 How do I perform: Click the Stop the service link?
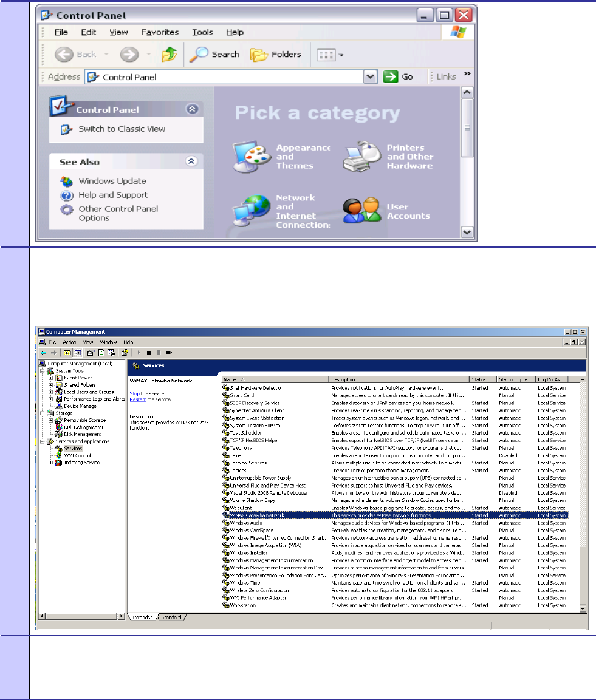pyautogui.click(x=134, y=394)
